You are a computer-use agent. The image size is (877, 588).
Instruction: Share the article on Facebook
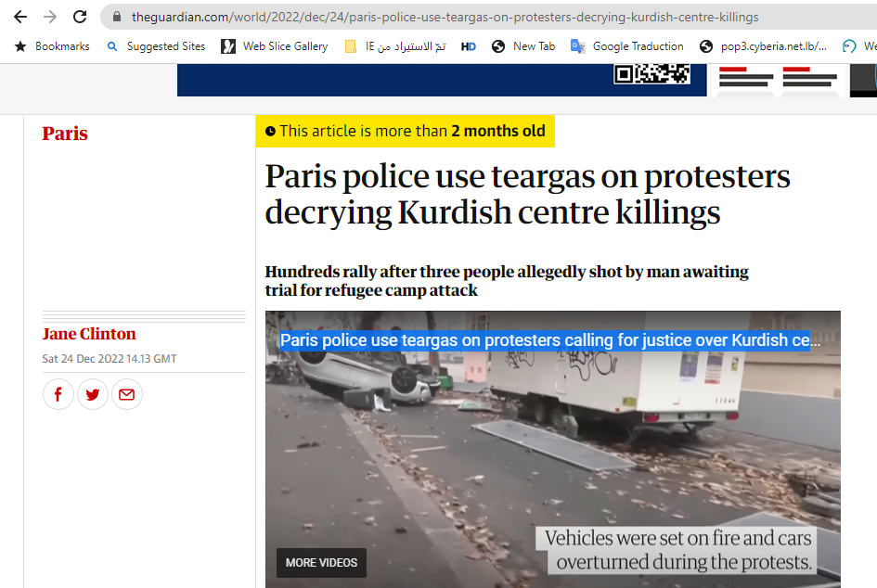(x=58, y=394)
